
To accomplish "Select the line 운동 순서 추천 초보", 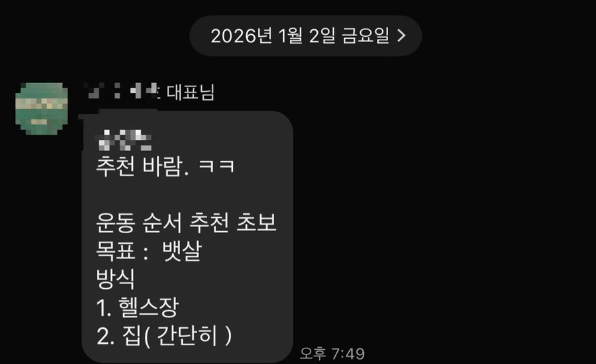I will (186, 222).
